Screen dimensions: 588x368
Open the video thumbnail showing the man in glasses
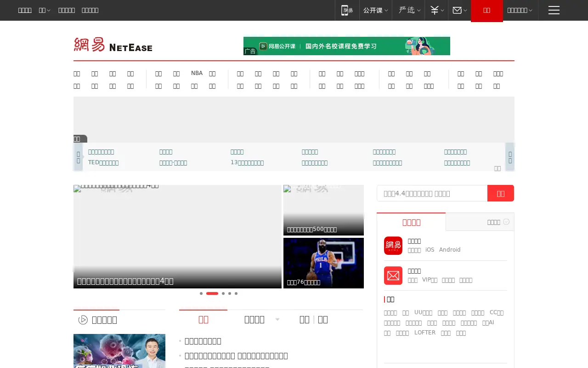(119, 351)
